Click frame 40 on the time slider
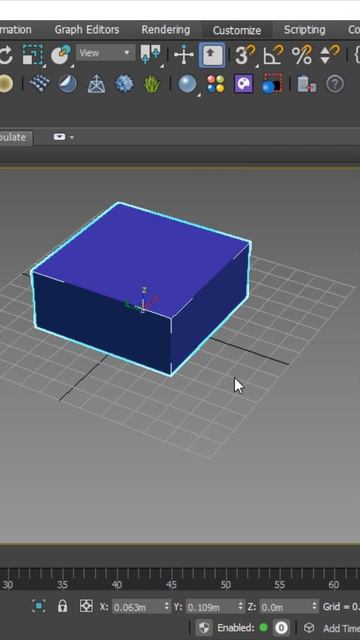The image size is (360, 640). tap(117, 585)
